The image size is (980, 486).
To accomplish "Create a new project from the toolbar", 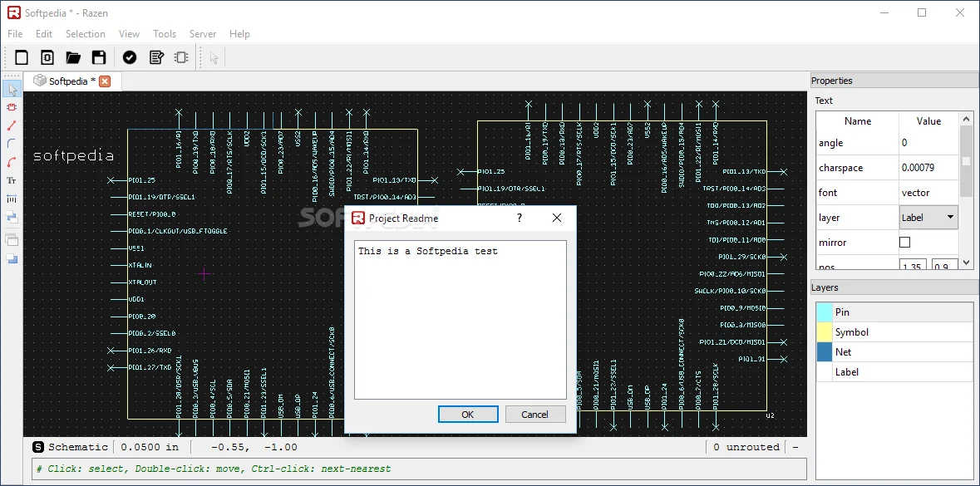I will tap(21, 57).
